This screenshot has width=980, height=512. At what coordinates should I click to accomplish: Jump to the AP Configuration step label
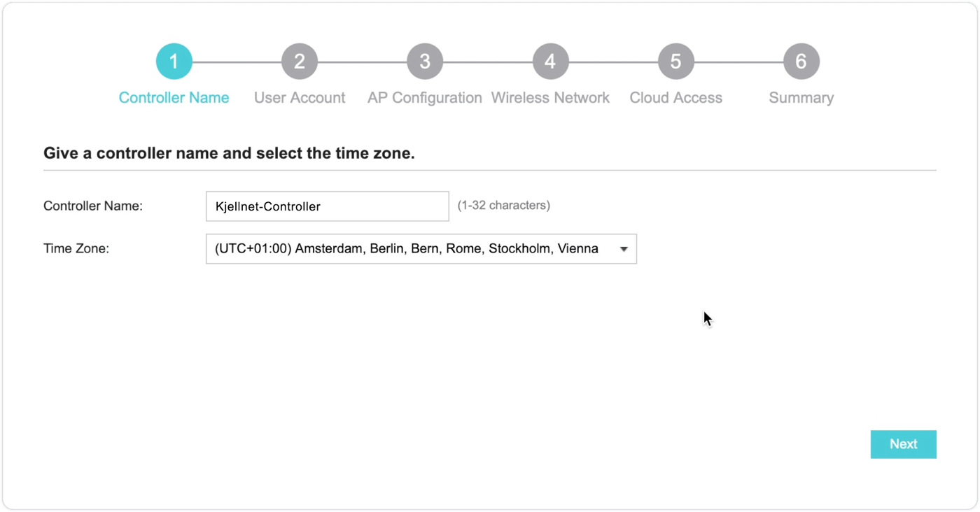coord(425,98)
